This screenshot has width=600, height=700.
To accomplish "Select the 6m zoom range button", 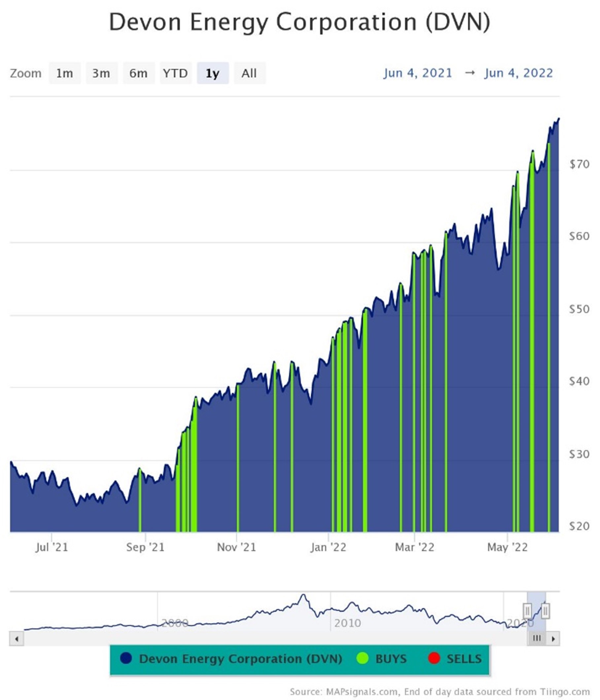I will [x=138, y=73].
